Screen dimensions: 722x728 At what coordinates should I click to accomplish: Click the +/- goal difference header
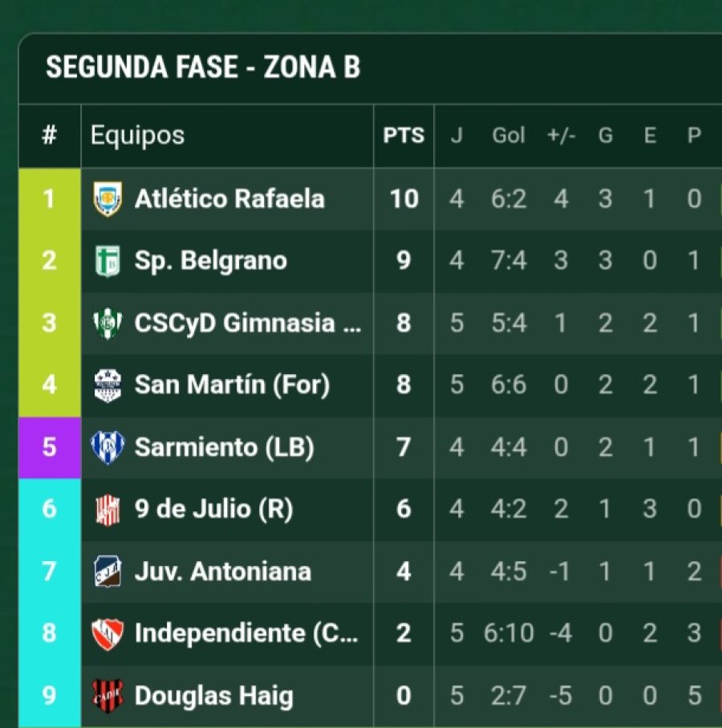pyautogui.click(x=561, y=136)
